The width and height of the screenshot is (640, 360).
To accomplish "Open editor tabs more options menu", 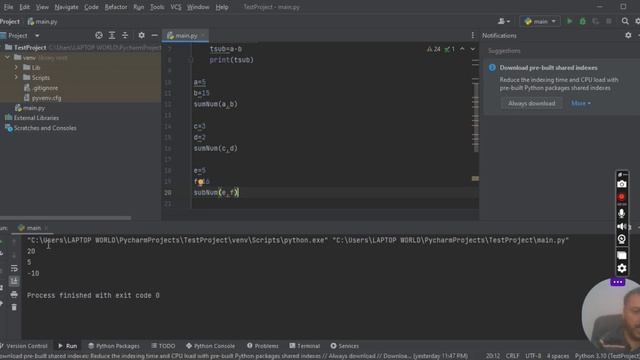I will 473,36.
